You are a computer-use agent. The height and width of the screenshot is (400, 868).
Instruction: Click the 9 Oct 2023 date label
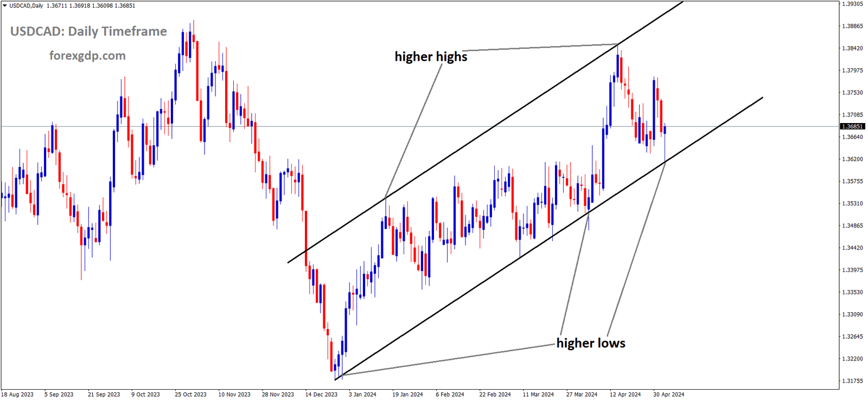point(146,395)
